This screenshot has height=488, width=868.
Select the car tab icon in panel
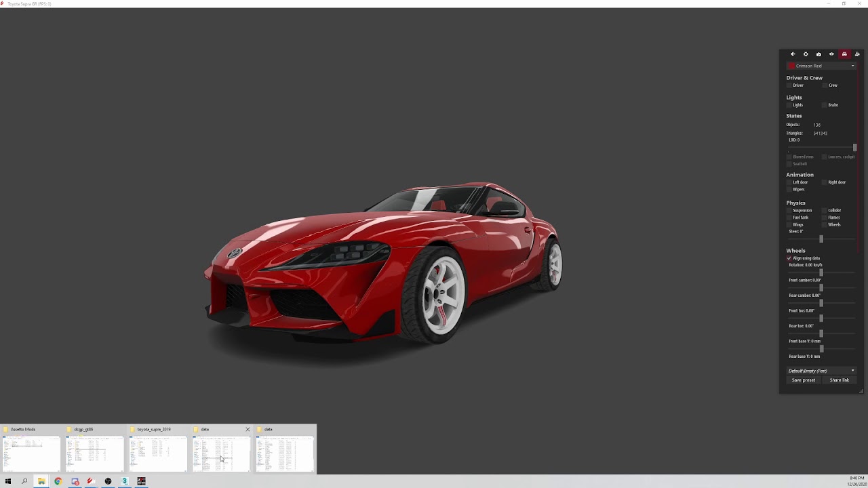844,54
